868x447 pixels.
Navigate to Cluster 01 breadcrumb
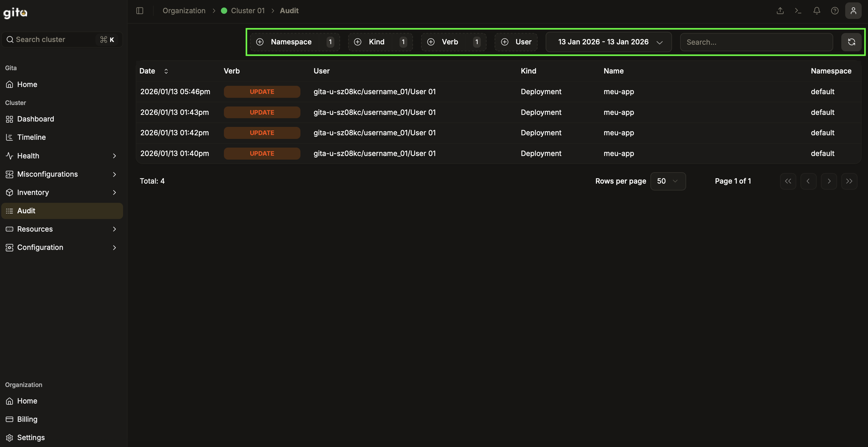(247, 11)
